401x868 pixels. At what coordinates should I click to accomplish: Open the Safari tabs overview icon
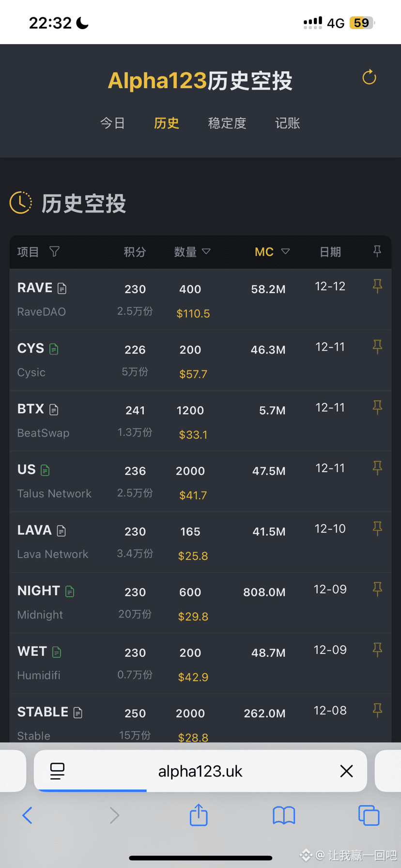pos(369,815)
